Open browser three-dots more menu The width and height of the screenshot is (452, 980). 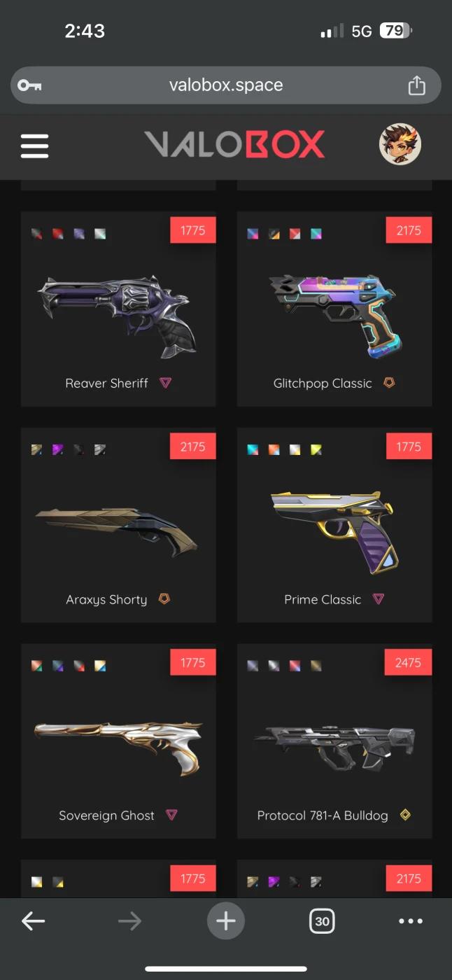click(x=411, y=921)
